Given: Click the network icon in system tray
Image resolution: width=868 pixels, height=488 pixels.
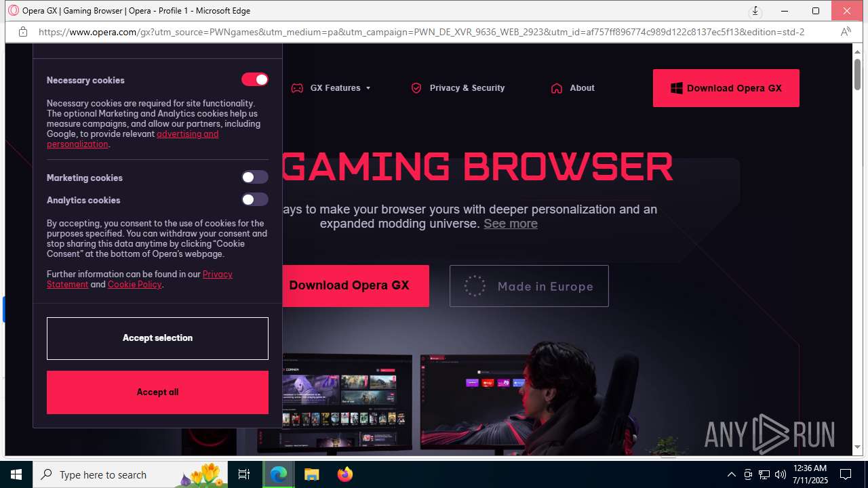Looking at the screenshot, I should [764, 474].
